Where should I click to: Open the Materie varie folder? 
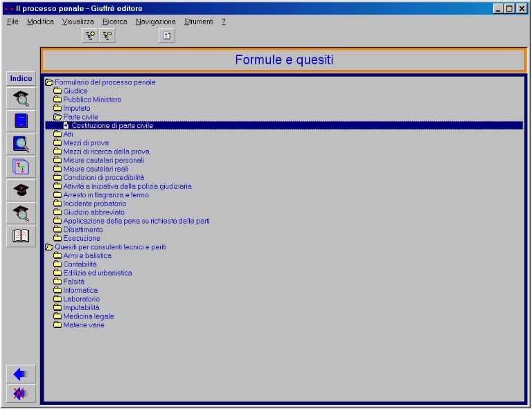point(79,325)
